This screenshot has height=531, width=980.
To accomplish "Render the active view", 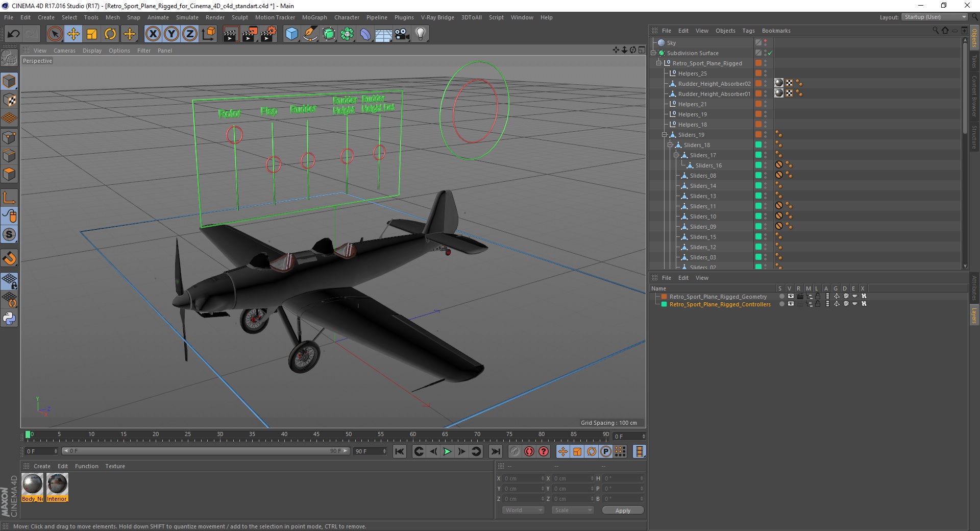I will tap(231, 34).
